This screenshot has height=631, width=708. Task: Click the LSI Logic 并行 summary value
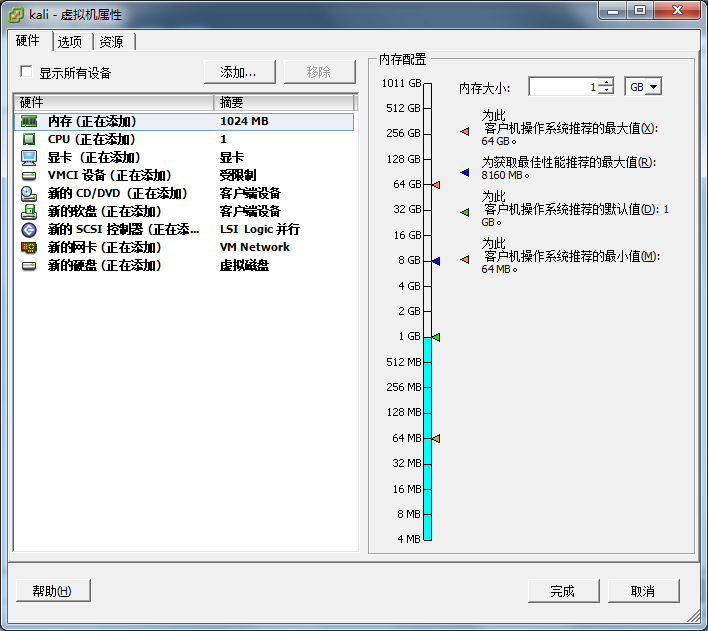pos(260,229)
